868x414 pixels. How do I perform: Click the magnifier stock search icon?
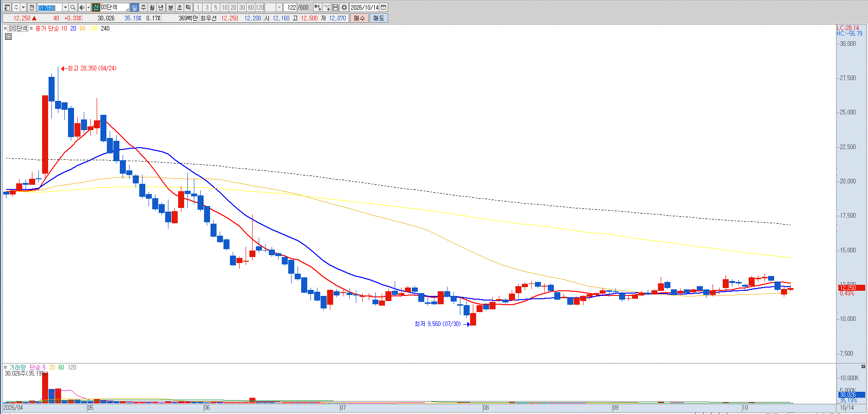[x=73, y=7]
